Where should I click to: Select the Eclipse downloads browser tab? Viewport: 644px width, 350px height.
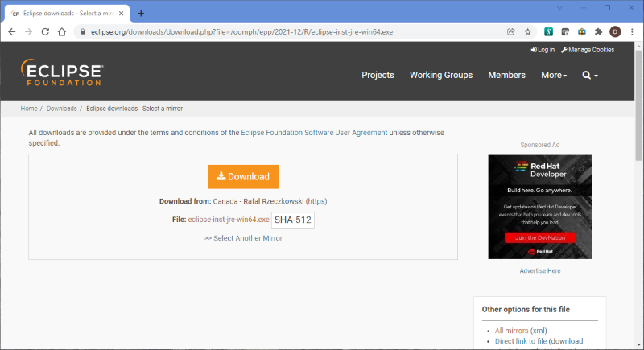68,14
